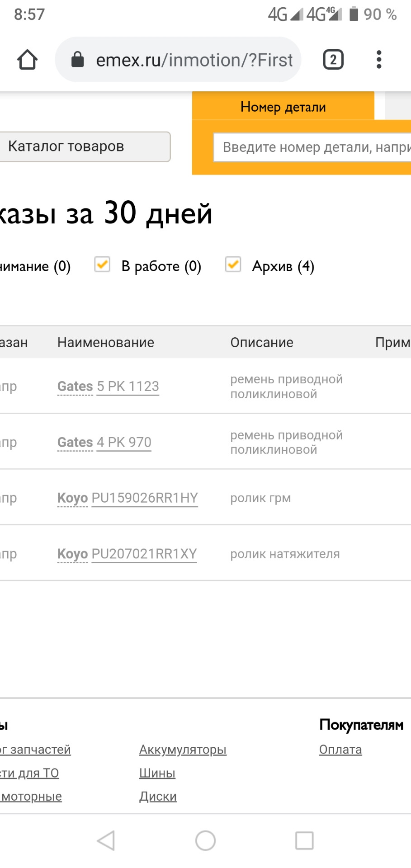
Task: Uncheck the 'Архив (4)' checkbox
Action: [x=233, y=264]
